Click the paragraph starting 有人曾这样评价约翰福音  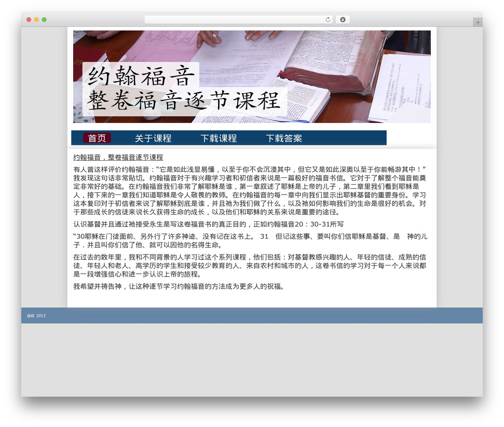(x=250, y=191)
